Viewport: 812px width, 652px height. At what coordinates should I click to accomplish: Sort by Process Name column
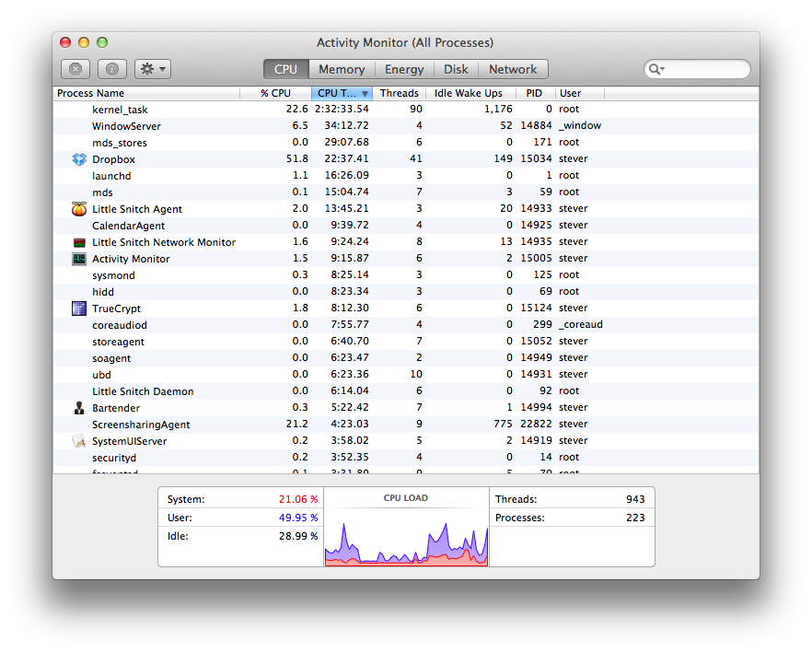point(146,93)
